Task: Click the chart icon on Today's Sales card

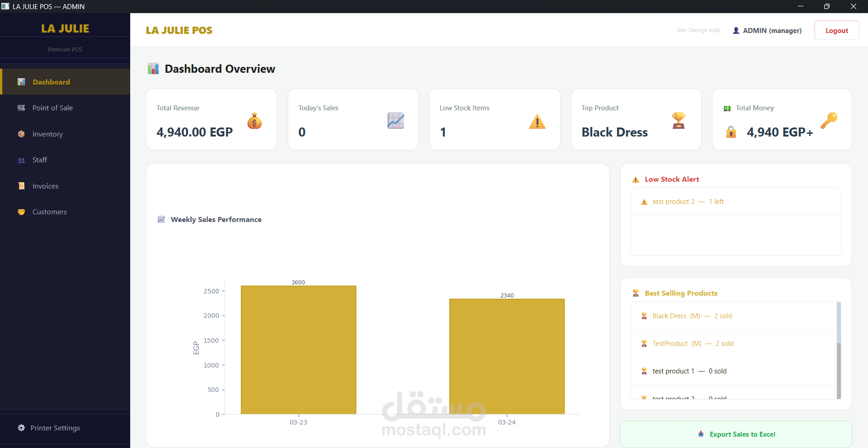Action: [x=396, y=121]
